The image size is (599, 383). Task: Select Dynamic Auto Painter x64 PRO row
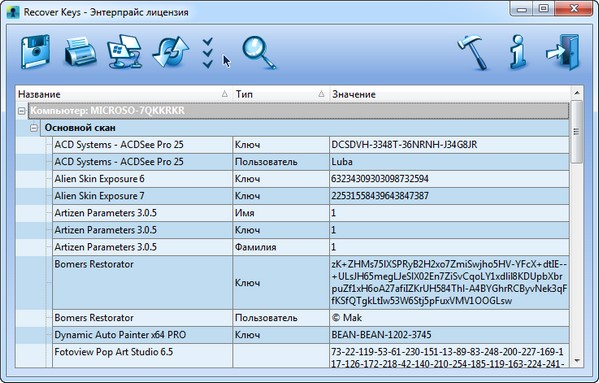point(292,335)
